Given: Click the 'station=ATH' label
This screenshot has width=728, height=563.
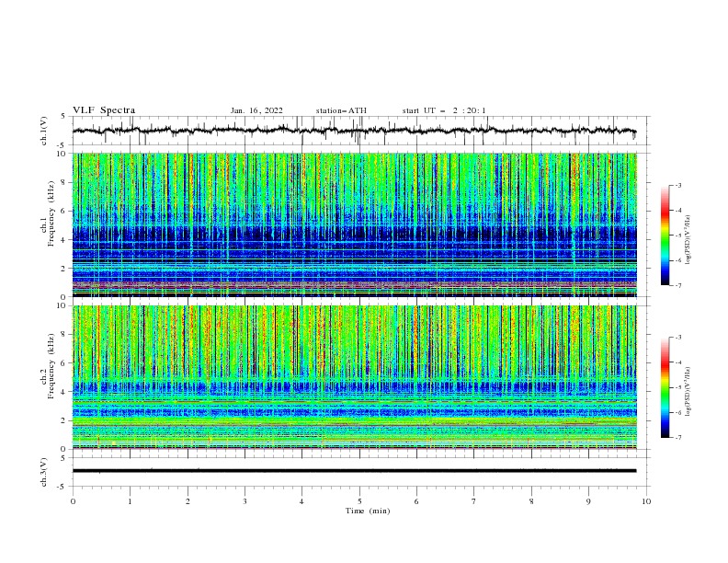Looking at the screenshot, I should pyautogui.click(x=341, y=110).
